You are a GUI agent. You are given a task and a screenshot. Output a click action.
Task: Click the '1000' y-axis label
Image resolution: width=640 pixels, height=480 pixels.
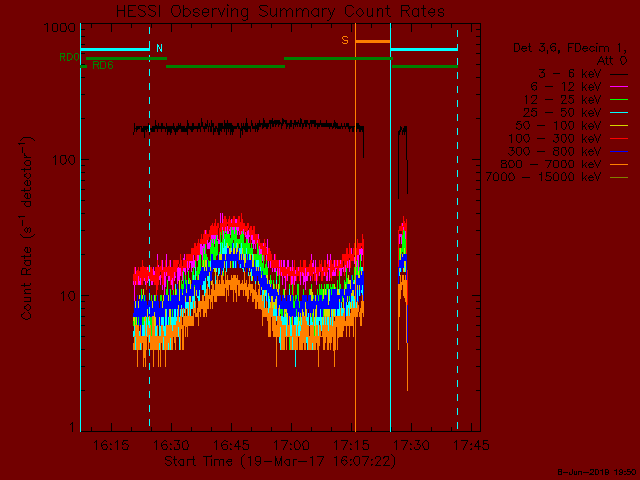tap(60, 28)
